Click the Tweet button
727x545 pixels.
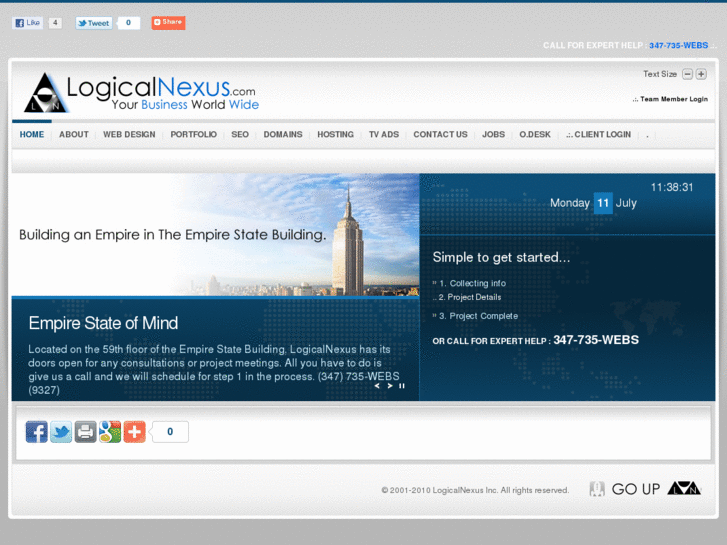point(94,23)
